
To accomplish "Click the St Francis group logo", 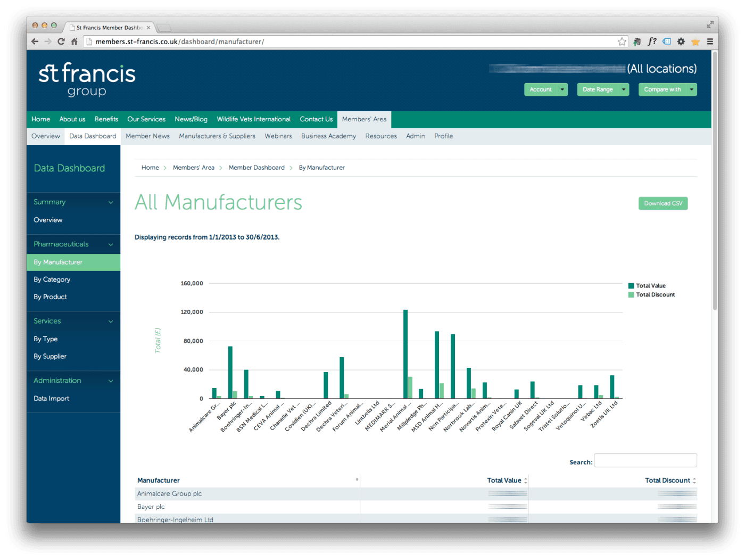I will click(87, 80).
